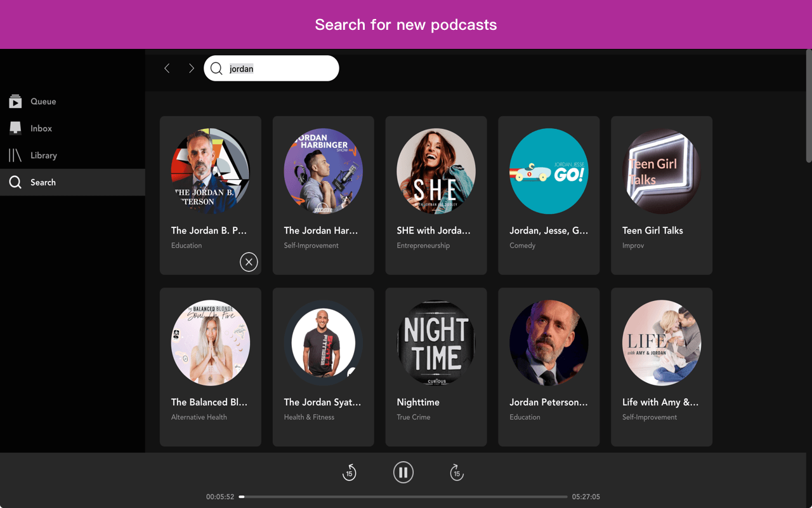Seek using the episode progress bar
812x508 pixels.
tap(404, 497)
